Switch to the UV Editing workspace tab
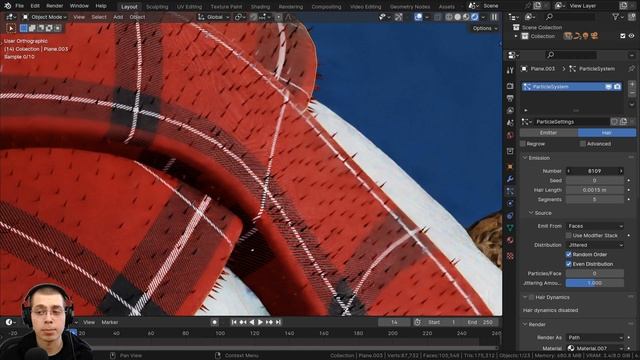The image size is (640, 360). click(x=189, y=7)
